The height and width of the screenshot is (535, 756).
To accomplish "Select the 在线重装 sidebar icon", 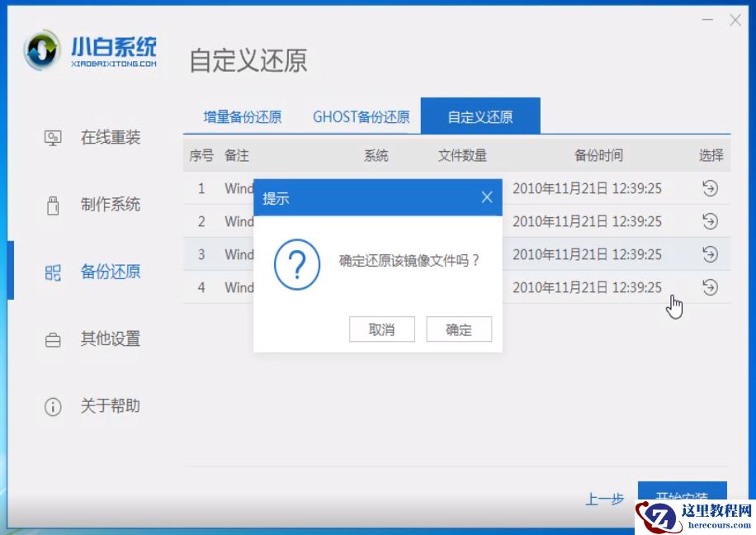I will coord(52,138).
